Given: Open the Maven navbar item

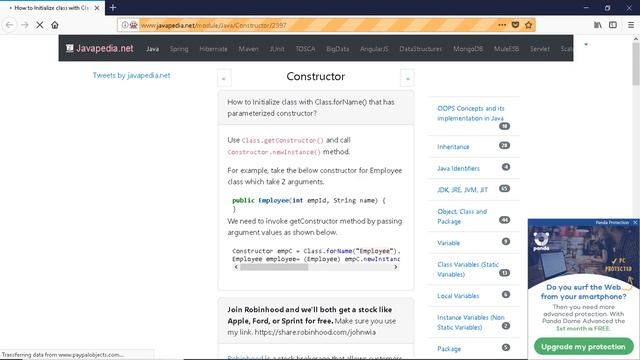Looking at the screenshot, I should coord(248,49).
